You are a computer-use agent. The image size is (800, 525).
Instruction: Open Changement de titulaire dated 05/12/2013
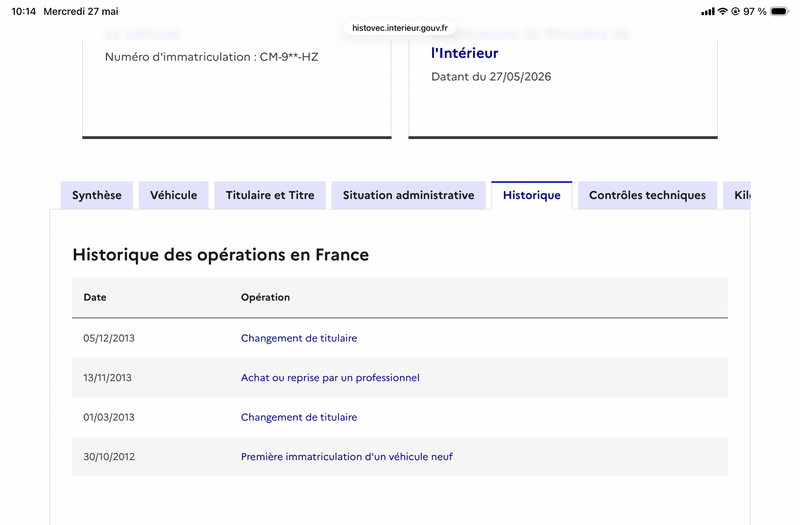[x=299, y=338]
